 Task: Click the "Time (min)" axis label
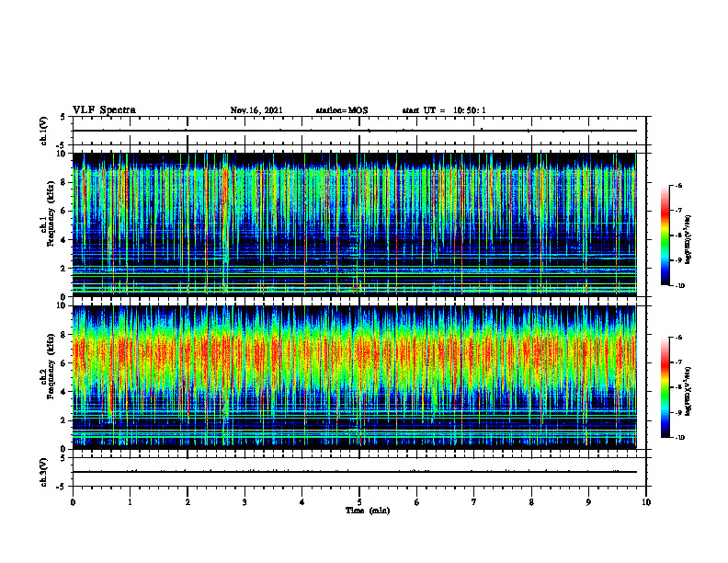[368, 511]
